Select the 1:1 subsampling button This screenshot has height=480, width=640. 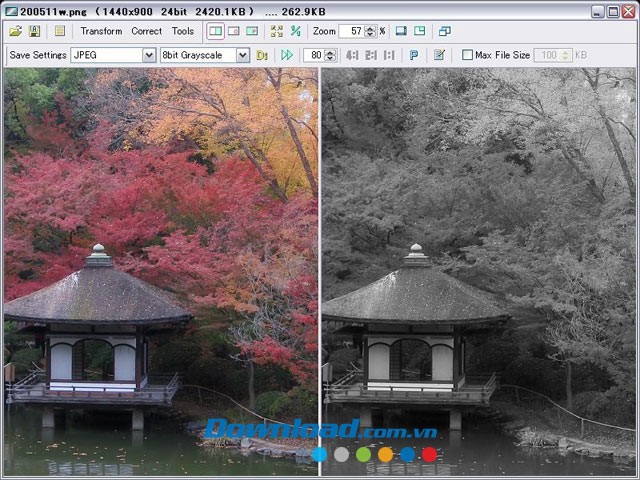(389, 55)
